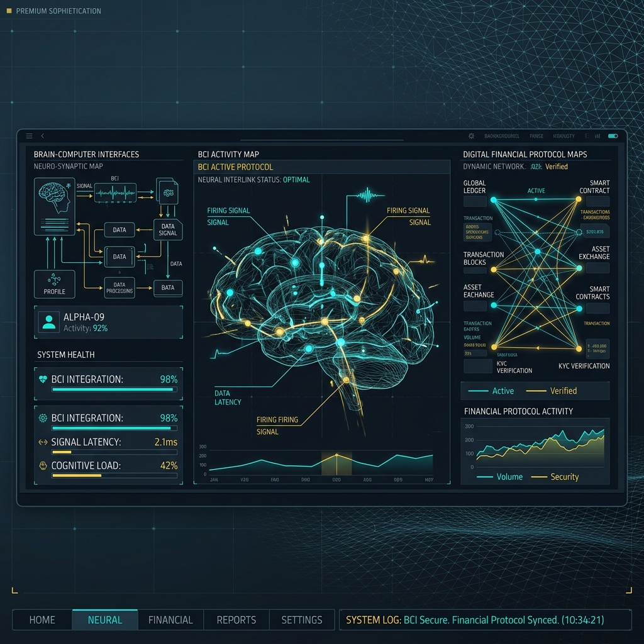Viewport: 644px width, 644px height.
Task: Click the Verified legend entry
Action: coord(552,391)
